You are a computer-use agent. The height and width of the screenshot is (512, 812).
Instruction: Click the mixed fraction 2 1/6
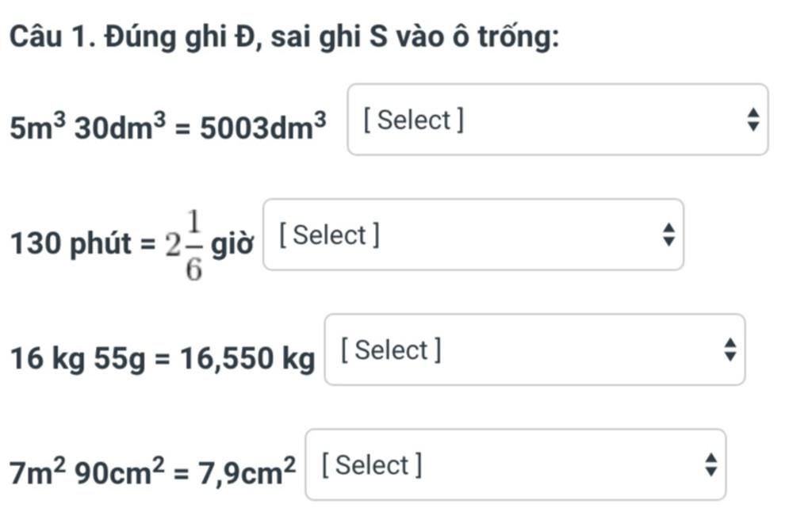184,245
